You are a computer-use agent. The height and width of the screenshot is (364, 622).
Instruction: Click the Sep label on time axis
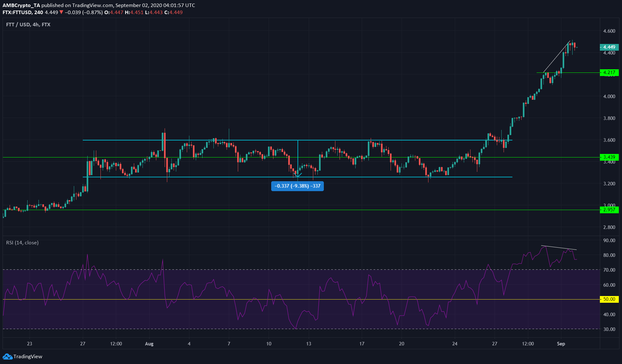pos(561,344)
